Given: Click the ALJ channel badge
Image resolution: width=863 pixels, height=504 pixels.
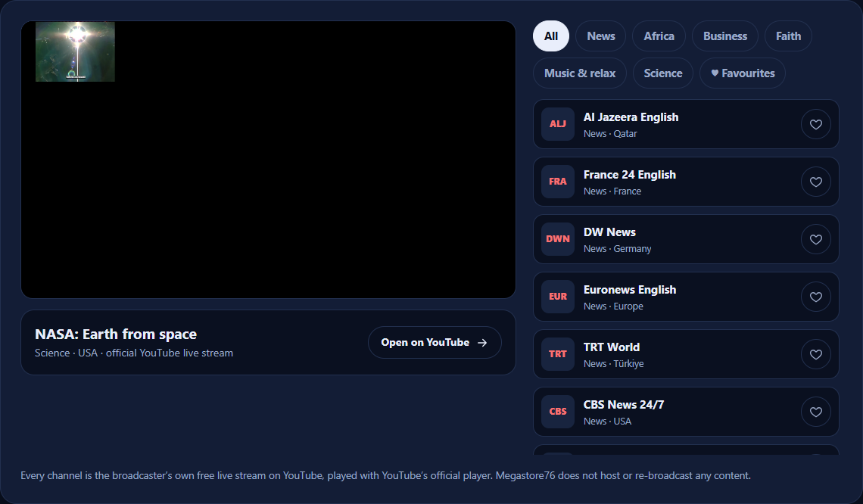Looking at the screenshot, I should coord(557,124).
